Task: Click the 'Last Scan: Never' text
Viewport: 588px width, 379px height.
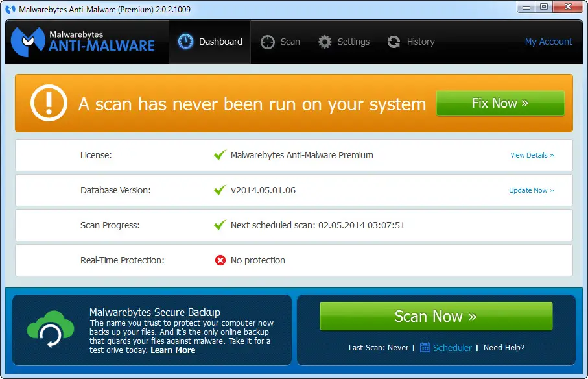Action: click(x=379, y=347)
